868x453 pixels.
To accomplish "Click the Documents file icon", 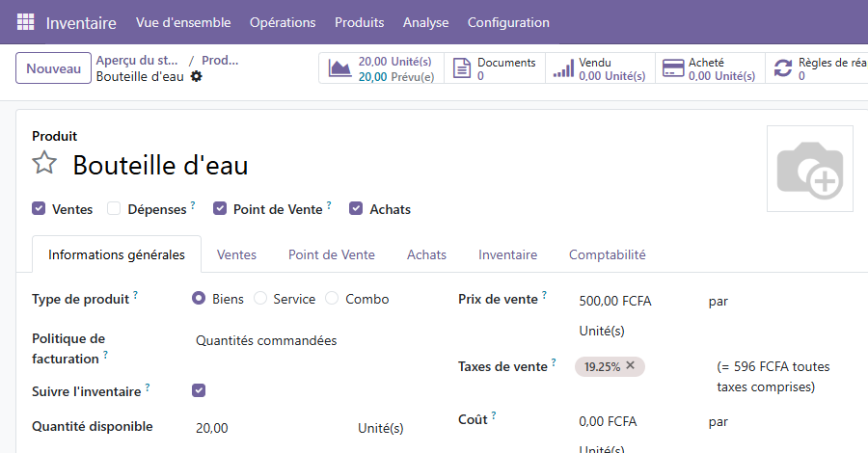I will pos(461,68).
